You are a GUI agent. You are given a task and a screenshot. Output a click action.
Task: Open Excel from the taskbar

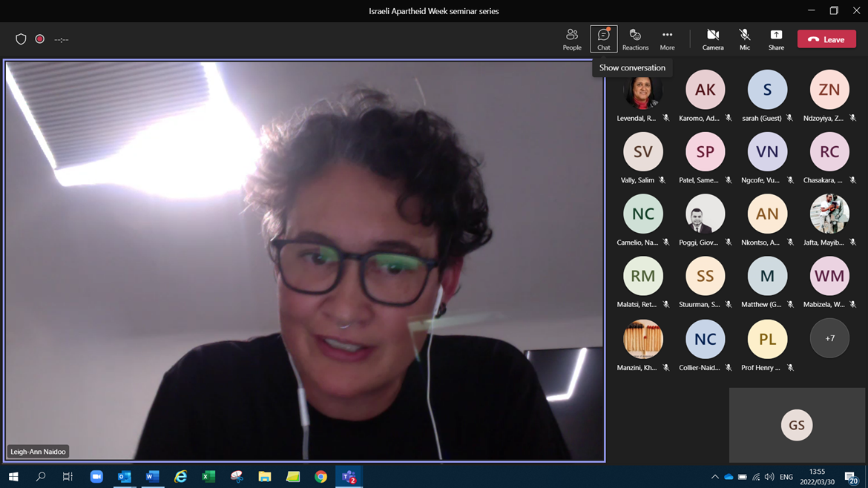pos(208,476)
